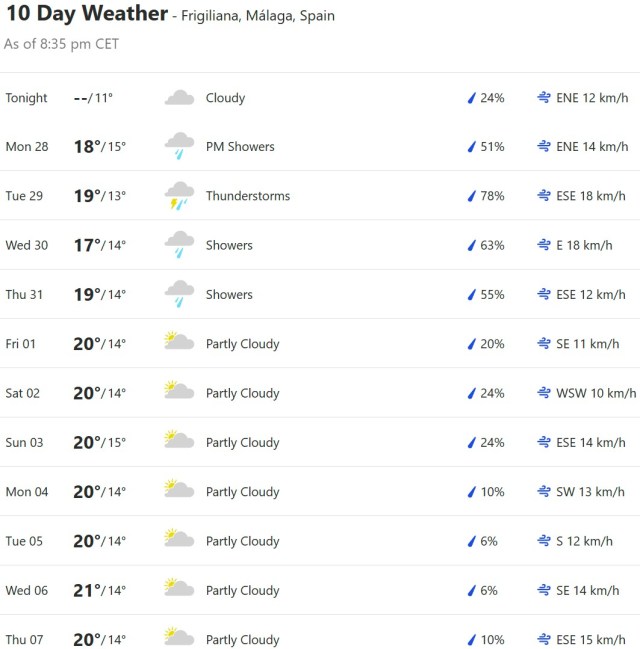Click the 10 Day Weather heading
Viewport: 640px width, 649px height.
(87, 14)
